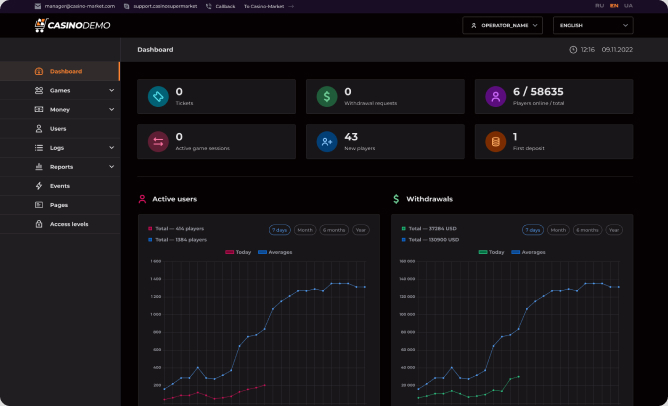Select Year range for Active users chart
The width and height of the screenshot is (668, 406).
pos(360,230)
